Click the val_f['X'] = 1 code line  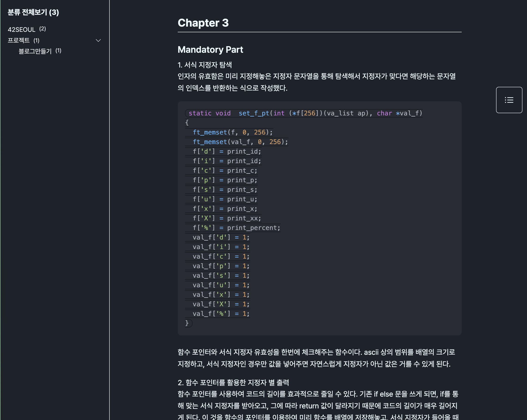221,304
